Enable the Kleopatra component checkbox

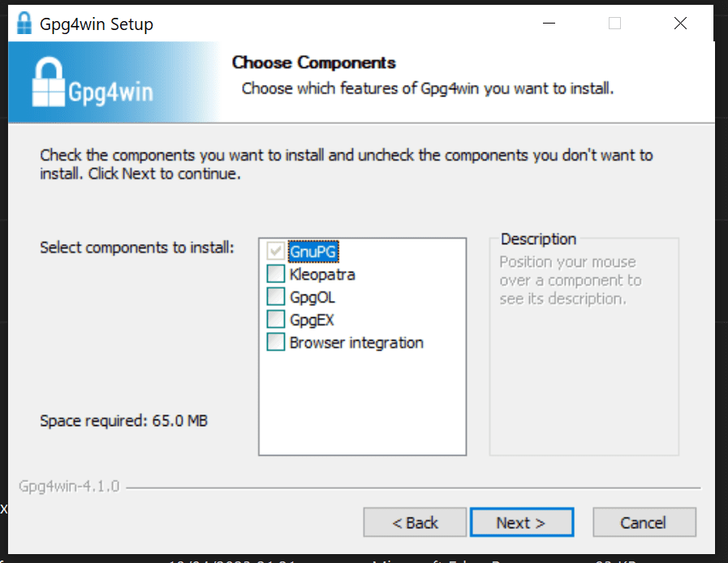click(276, 274)
